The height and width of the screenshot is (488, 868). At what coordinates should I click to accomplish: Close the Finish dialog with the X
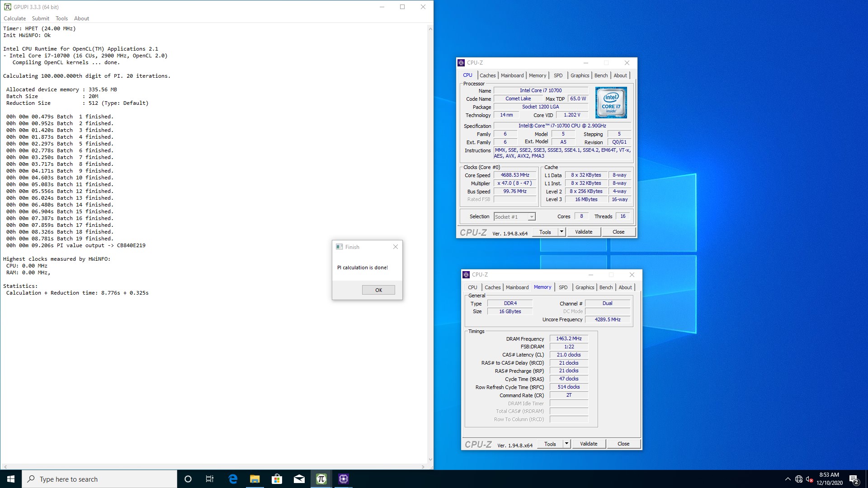[396, 247]
